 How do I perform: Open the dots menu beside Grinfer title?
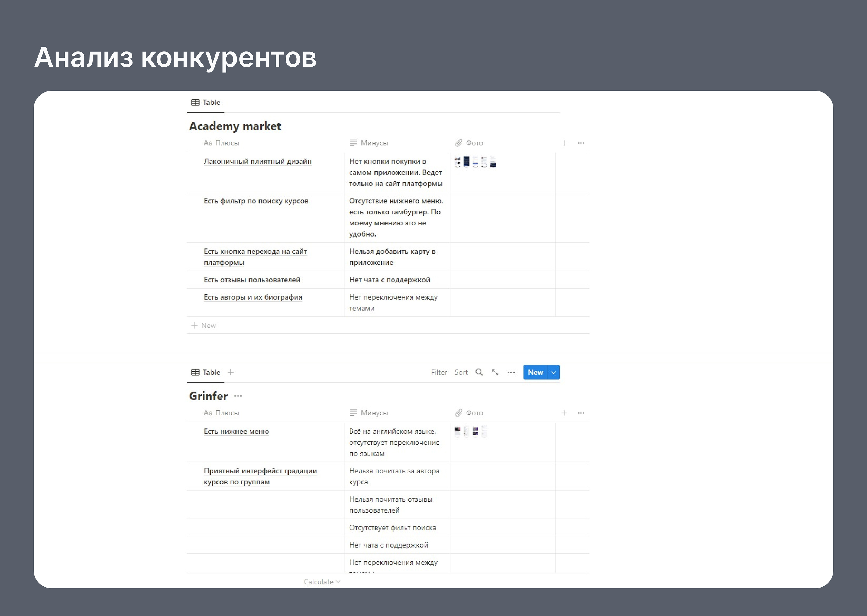click(x=238, y=396)
